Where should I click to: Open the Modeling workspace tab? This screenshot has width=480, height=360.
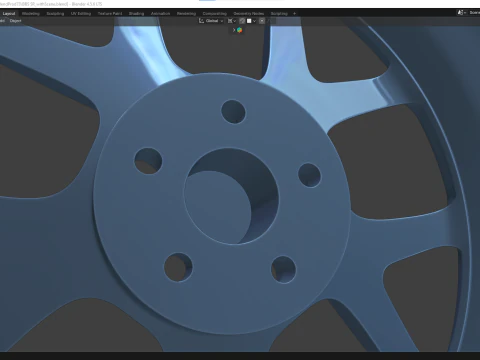[x=31, y=13]
